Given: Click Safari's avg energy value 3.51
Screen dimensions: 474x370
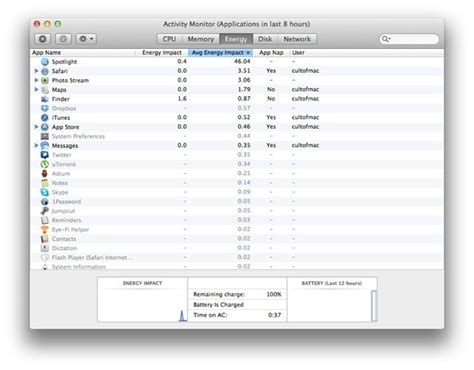Looking at the screenshot, I should [244, 71].
